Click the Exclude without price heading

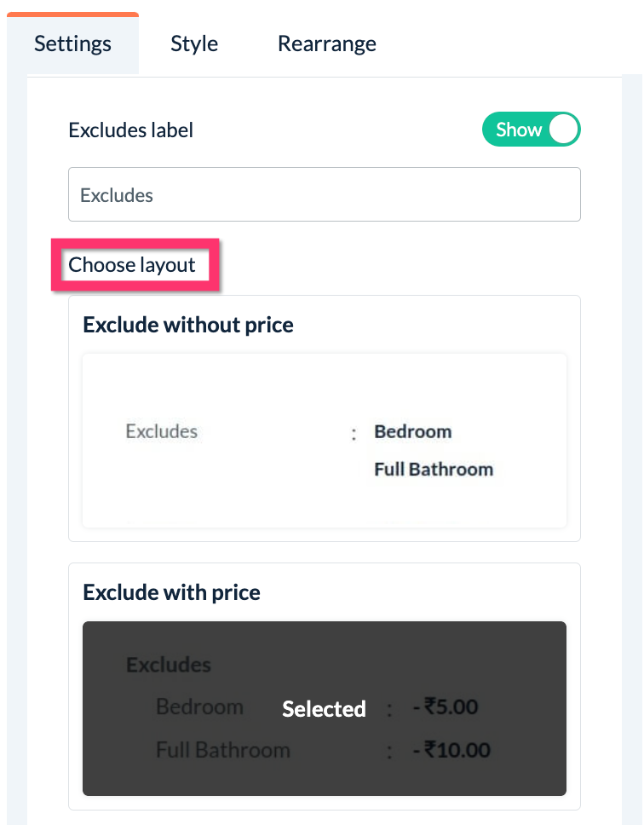[x=188, y=325]
